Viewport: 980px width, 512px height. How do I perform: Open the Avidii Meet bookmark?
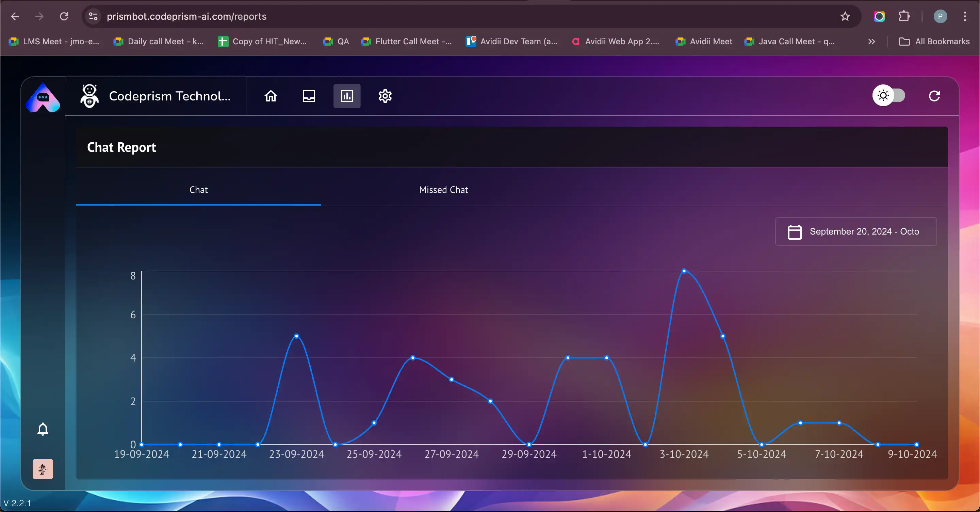704,42
